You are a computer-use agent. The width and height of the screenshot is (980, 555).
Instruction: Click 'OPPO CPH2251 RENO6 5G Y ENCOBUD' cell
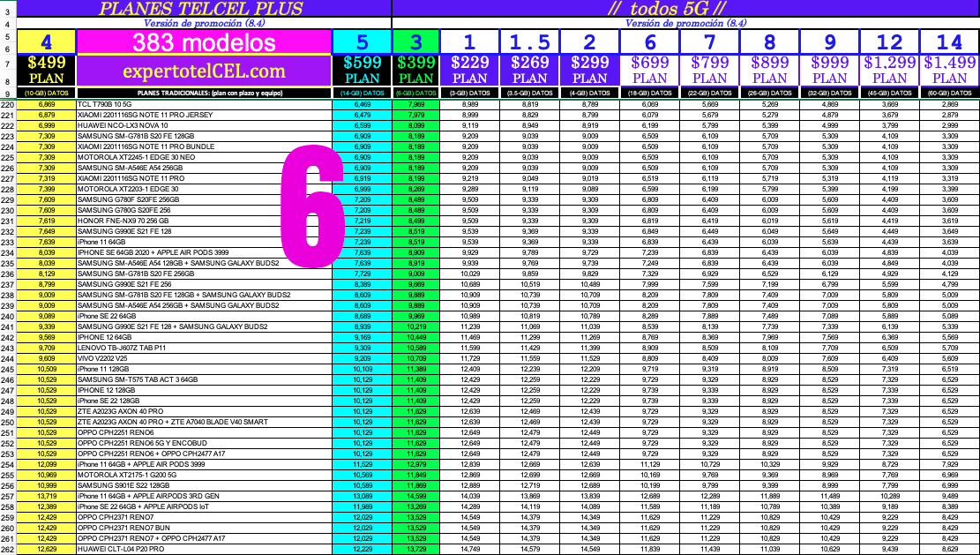tap(204, 444)
